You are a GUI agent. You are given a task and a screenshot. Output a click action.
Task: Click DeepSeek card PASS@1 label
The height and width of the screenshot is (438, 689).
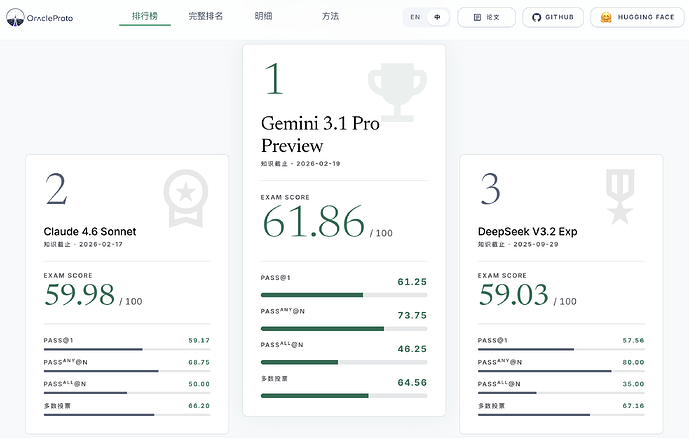(x=493, y=340)
